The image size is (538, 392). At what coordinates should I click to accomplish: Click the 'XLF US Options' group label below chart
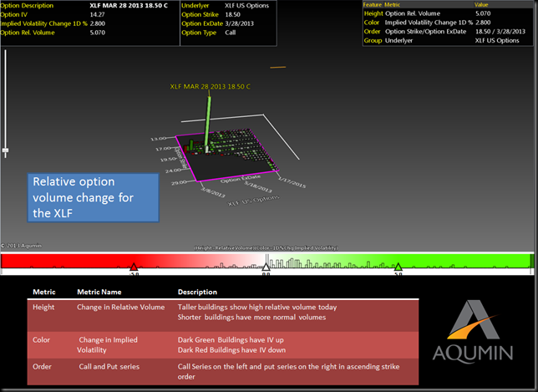[x=254, y=201]
